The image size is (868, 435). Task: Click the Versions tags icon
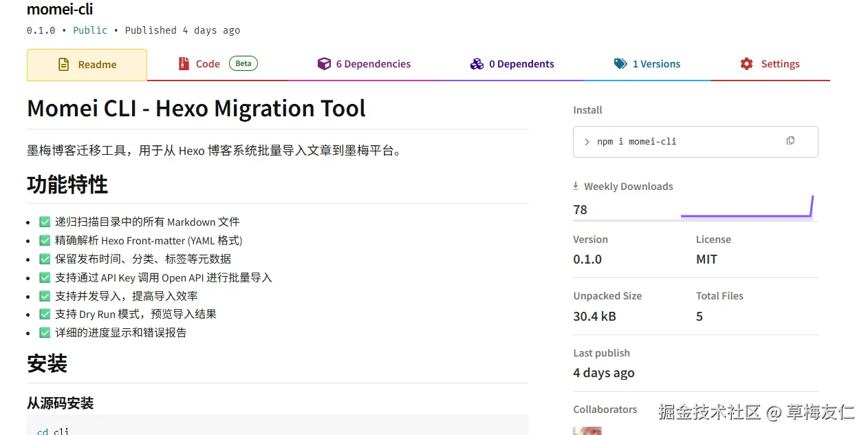(x=620, y=64)
